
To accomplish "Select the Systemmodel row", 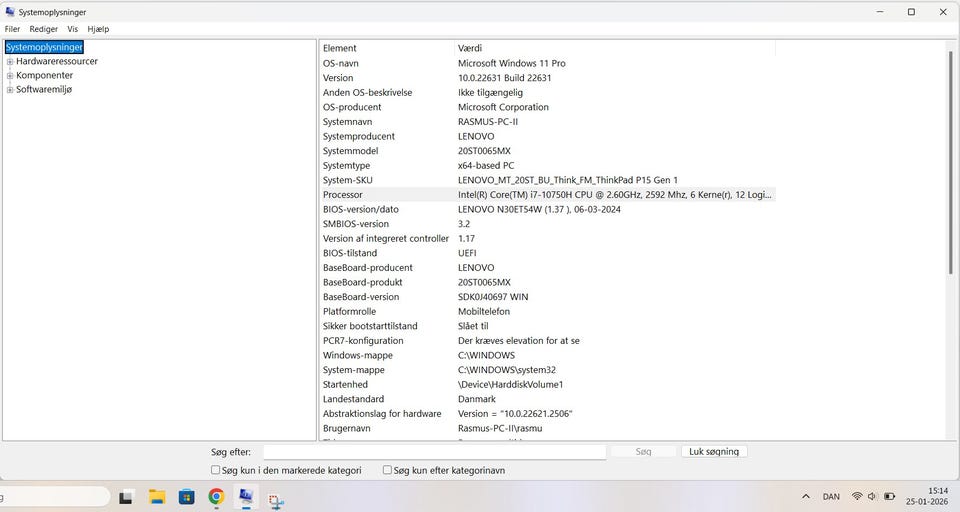I will coord(547,151).
